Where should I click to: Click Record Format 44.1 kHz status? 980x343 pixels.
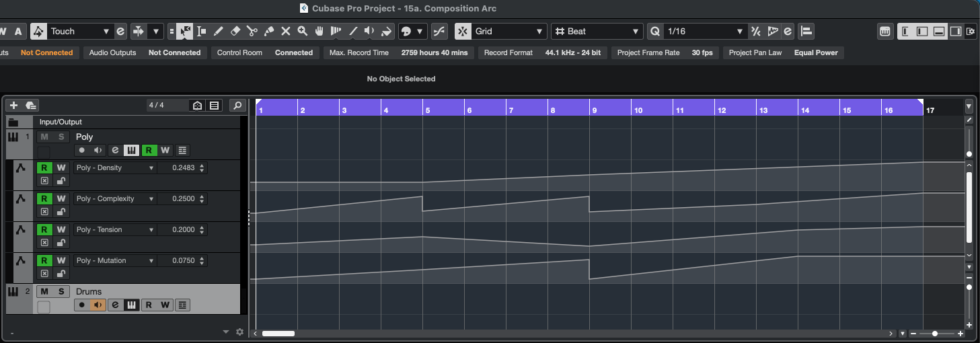click(x=572, y=52)
